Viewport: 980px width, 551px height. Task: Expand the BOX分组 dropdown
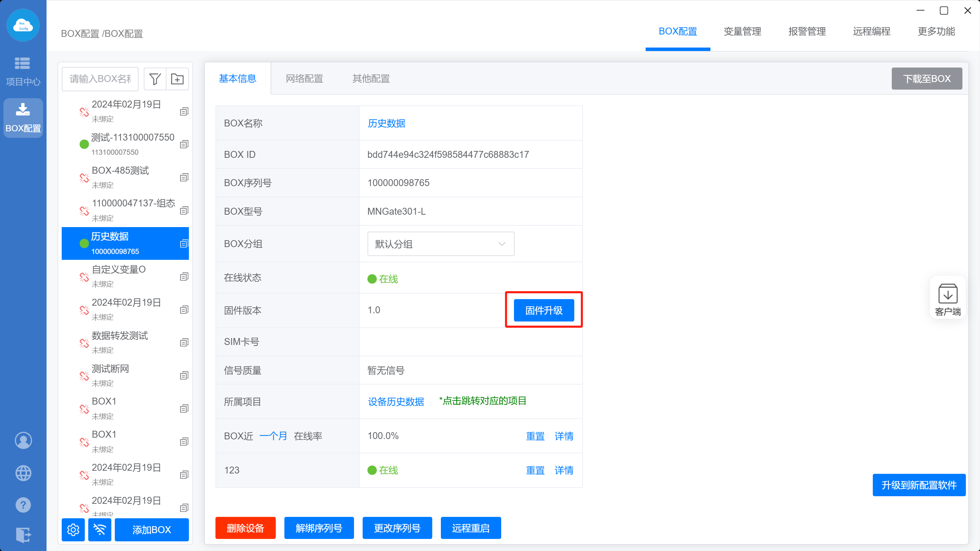tap(441, 244)
